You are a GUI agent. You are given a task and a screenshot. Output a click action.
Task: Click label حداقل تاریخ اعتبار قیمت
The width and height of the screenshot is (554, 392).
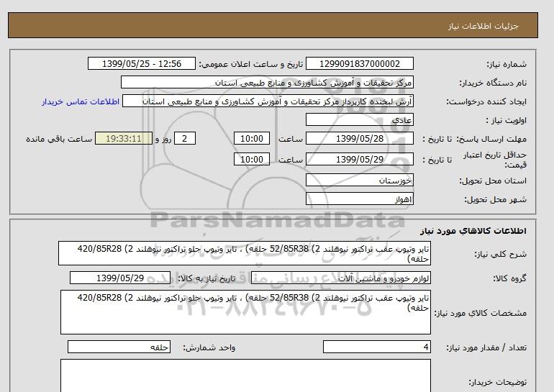[495, 160]
